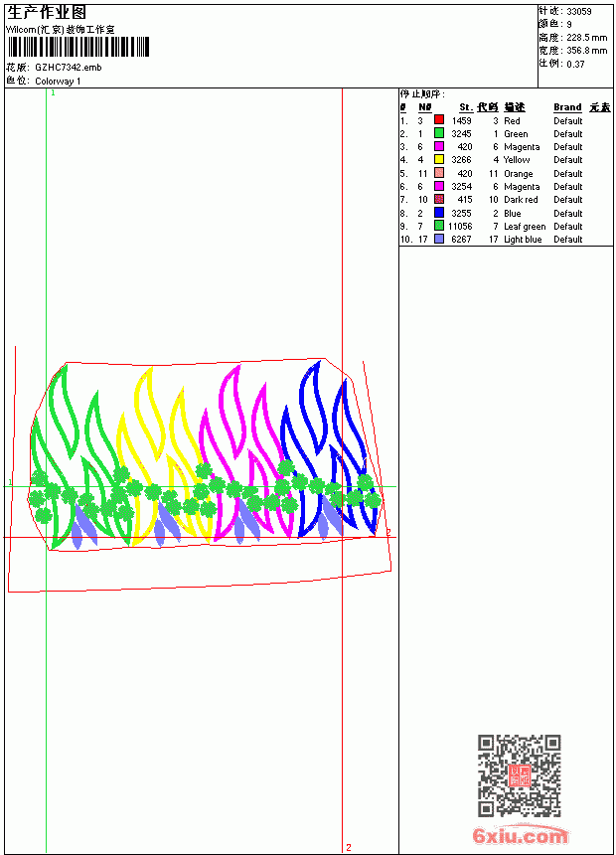Select the GZHC7342.emb file name text
The height and width of the screenshot is (855, 616).
(x=69, y=68)
